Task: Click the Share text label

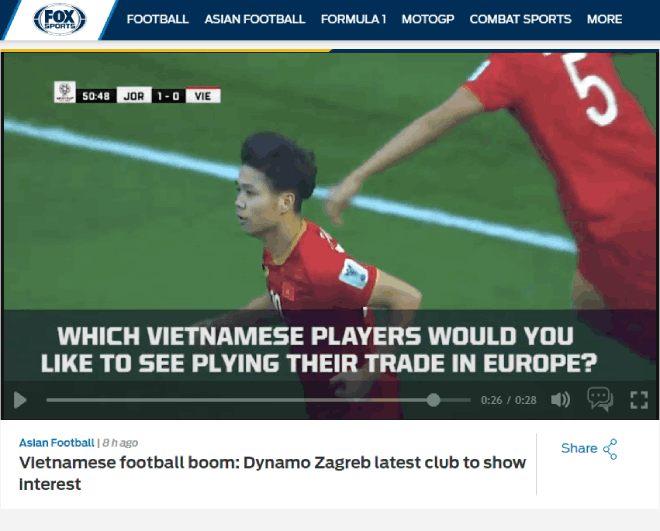Action: point(578,448)
